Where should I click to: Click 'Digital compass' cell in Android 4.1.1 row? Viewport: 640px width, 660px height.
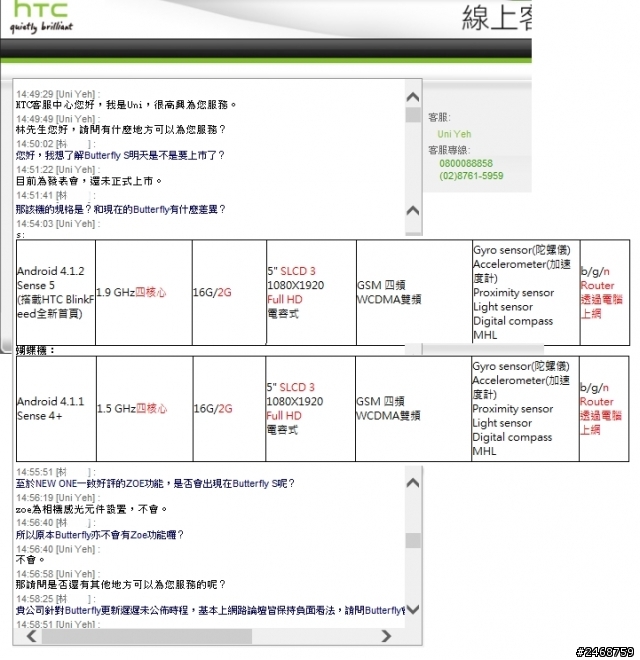click(525, 409)
